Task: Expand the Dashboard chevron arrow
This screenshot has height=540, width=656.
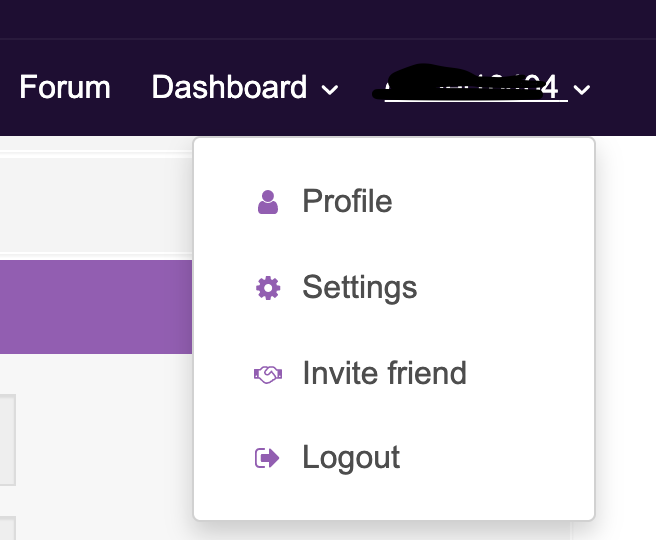Action: click(330, 90)
